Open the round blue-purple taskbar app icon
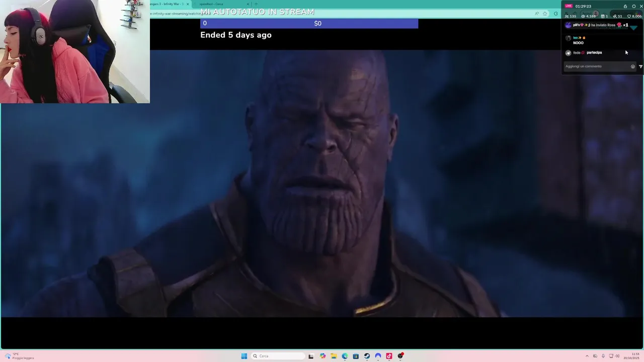This screenshot has height=362, width=644. click(x=378, y=356)
